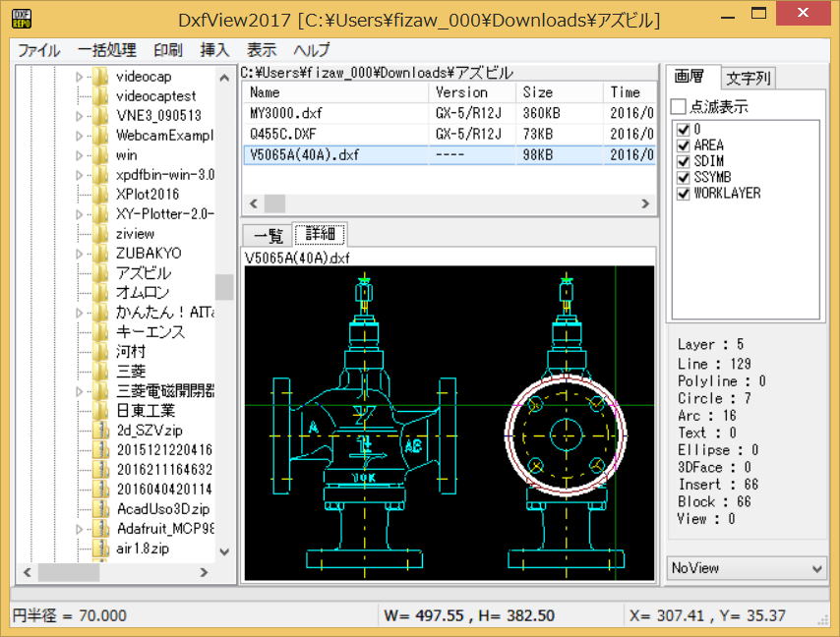Viewport: 840px width, 637px height.
Task: Select the XPlot2016 folder icon
Action: 100,195
